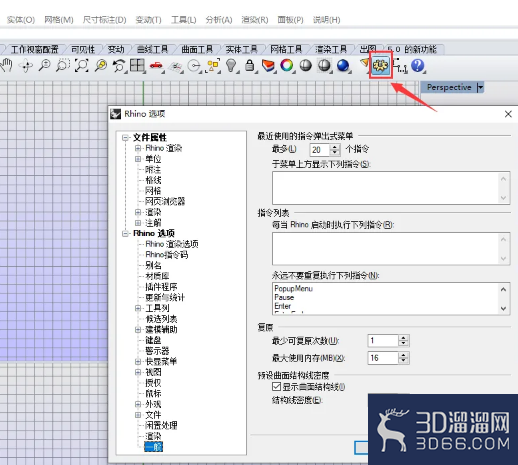Select the 别名 tree item
The width and height of the screenshot is (518, 465).
[x=153, y=265]
